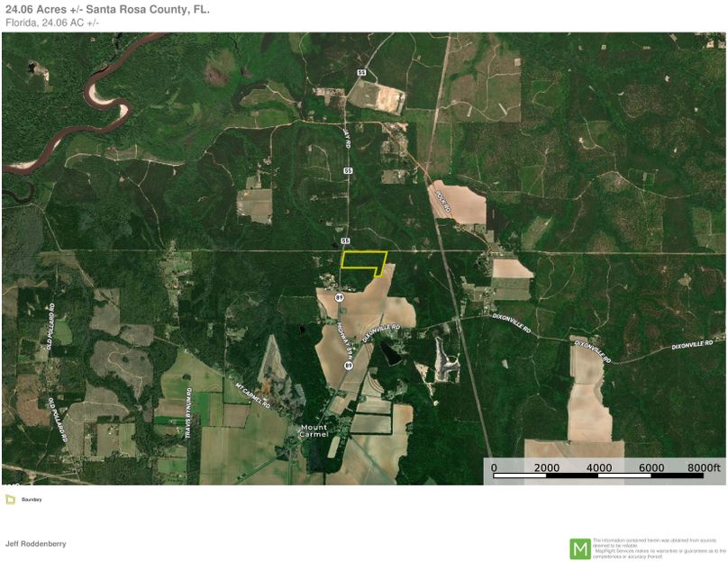
Task: Select the yellow parcel boundary outline
Action: [x=365, y=260]
